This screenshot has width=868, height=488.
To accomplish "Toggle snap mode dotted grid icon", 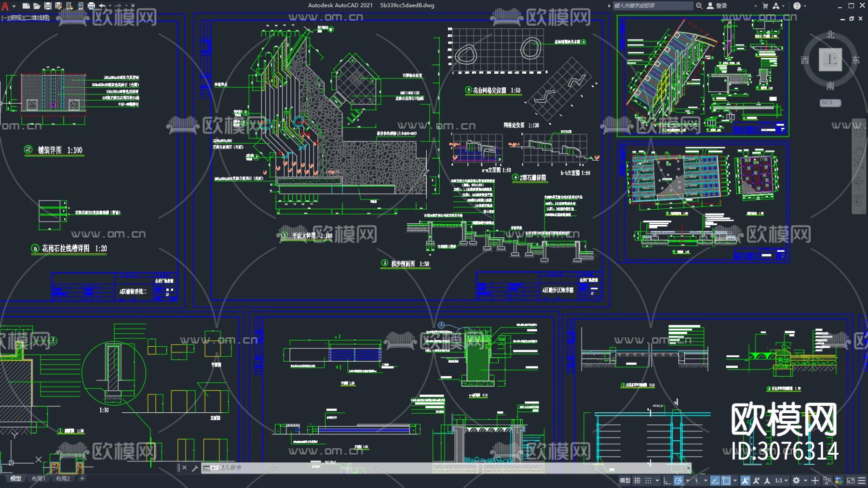I will 648,480.
